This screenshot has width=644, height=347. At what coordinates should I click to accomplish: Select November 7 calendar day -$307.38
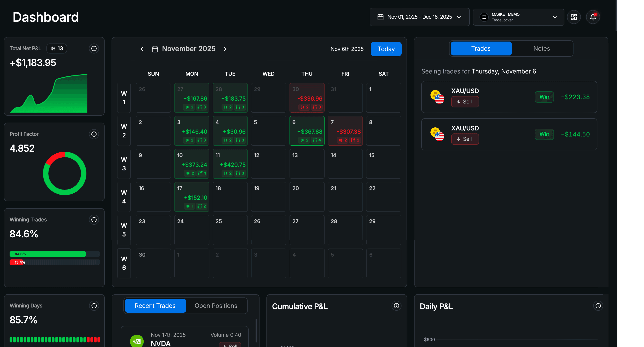click(345, 131)
